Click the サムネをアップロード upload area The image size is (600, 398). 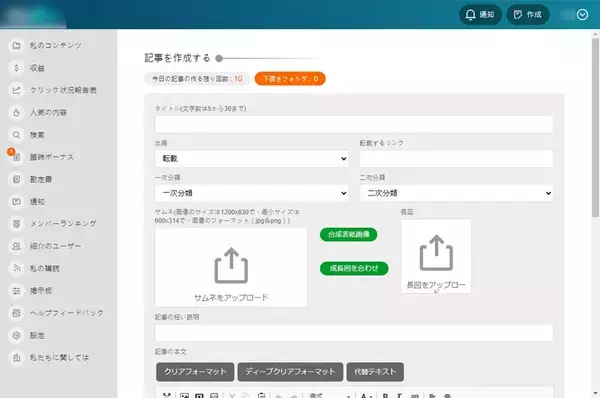(x=231, y=267)
